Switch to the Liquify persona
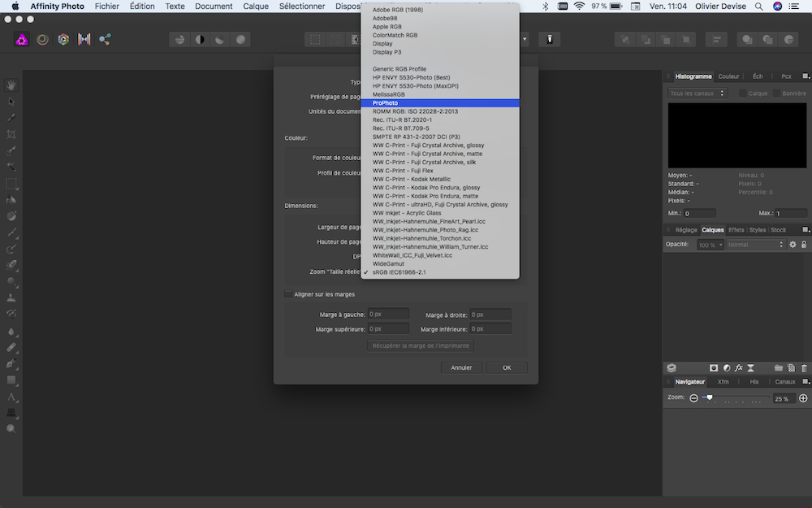 (42, 39)
